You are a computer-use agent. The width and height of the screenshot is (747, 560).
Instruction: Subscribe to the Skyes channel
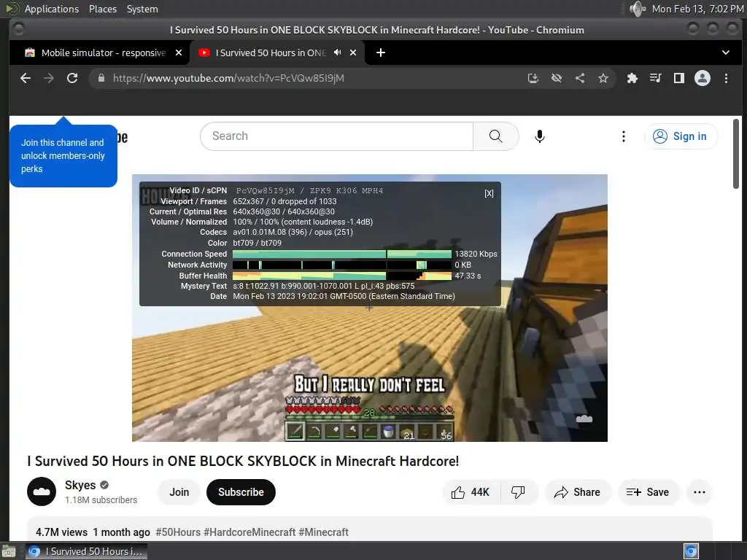click(241, 492)
